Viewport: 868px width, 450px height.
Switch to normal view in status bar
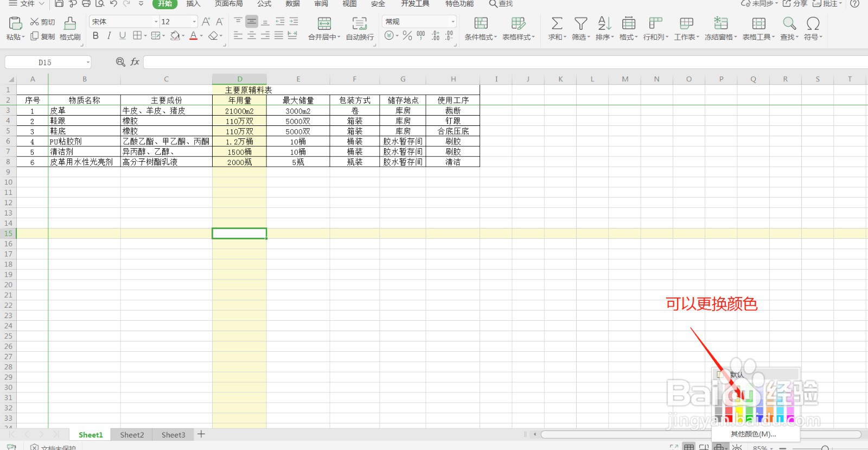click(x=689, y=447)
